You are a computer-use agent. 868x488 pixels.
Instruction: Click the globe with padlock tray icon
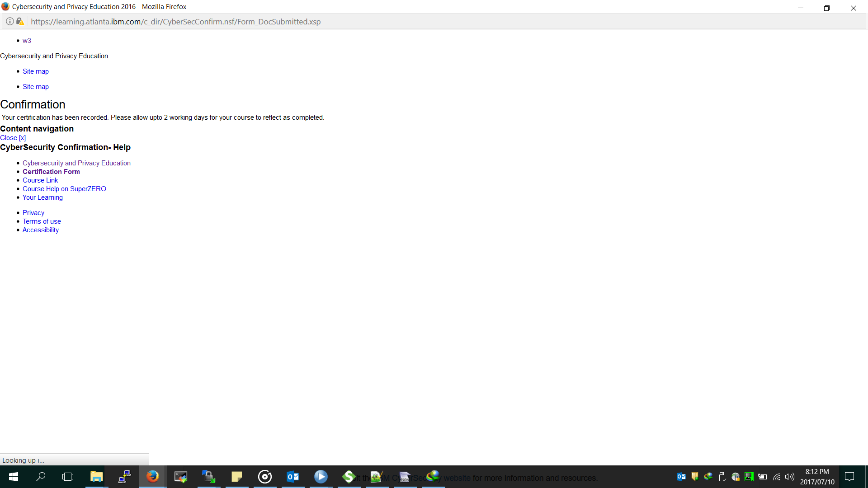click(736, 477)
